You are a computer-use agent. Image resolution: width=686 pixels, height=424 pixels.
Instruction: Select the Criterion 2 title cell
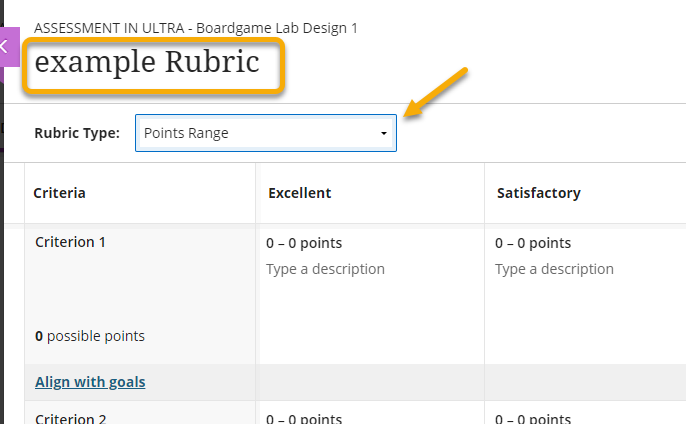pyautogui.click(x=70, y=417)
